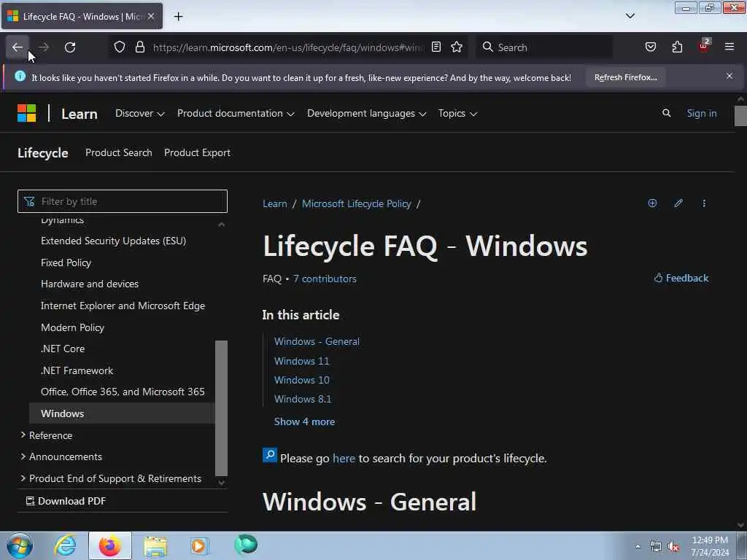The image size is (747, 560).
Task: Click the Refresh Firefox button
Action: click(x=625, y=77)
